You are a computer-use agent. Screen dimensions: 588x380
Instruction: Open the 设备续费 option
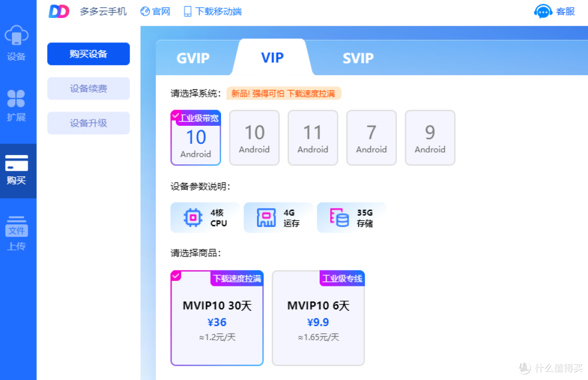pyautogui.click(x=89, y=89)
